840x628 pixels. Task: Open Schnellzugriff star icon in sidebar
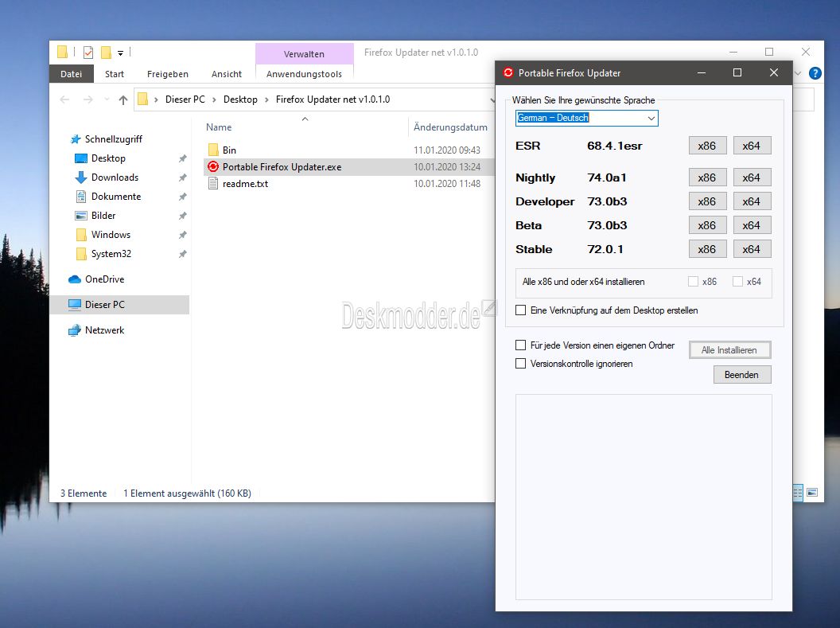click(76, 139)
